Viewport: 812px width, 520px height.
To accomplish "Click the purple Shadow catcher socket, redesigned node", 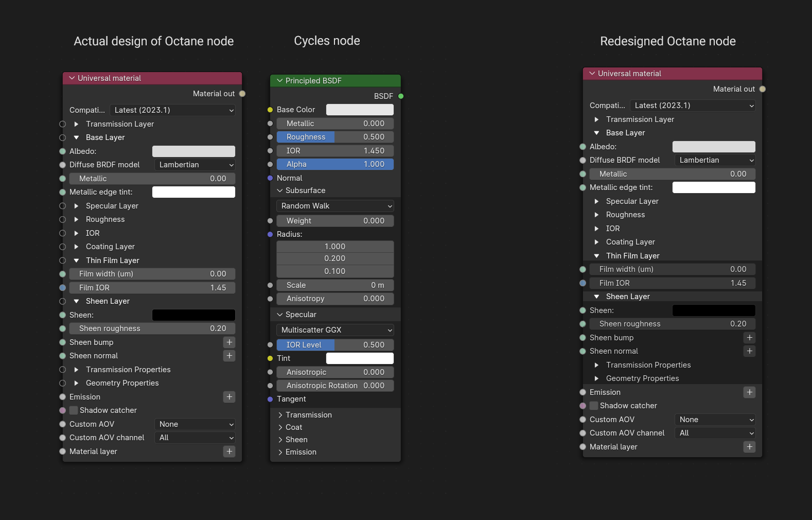I will (x=583, y=406).
